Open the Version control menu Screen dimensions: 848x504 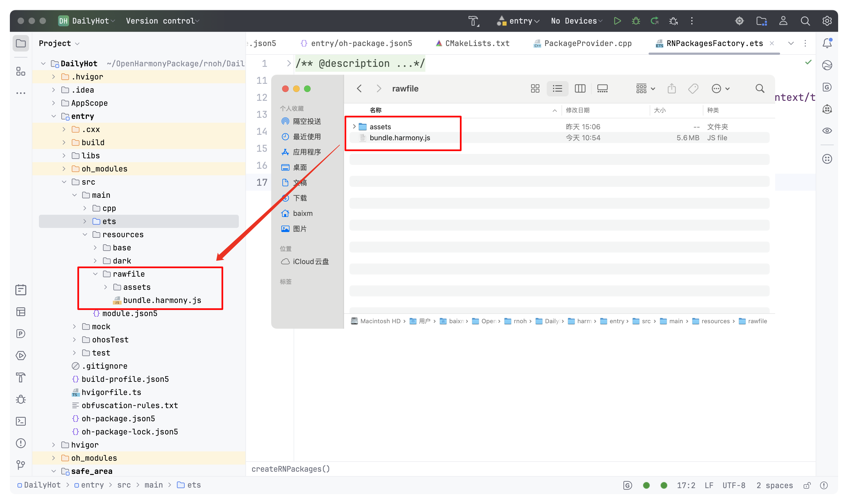tap(162, 21)
